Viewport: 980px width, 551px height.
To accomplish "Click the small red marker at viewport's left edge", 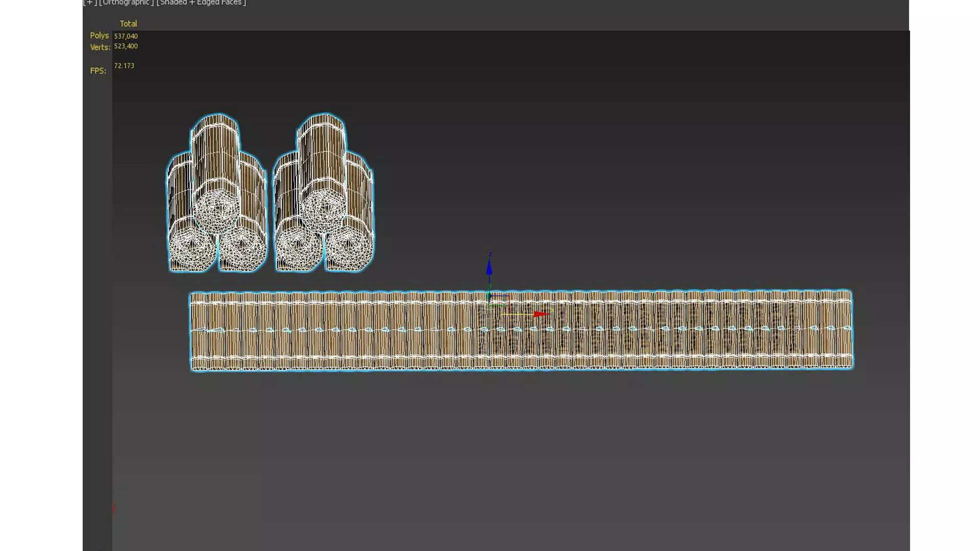I will pyautogui.click(x=113, y=507).
